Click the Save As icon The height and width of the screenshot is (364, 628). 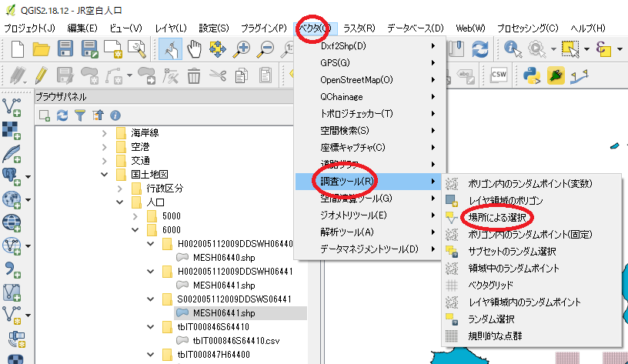(x=89, y=48)
